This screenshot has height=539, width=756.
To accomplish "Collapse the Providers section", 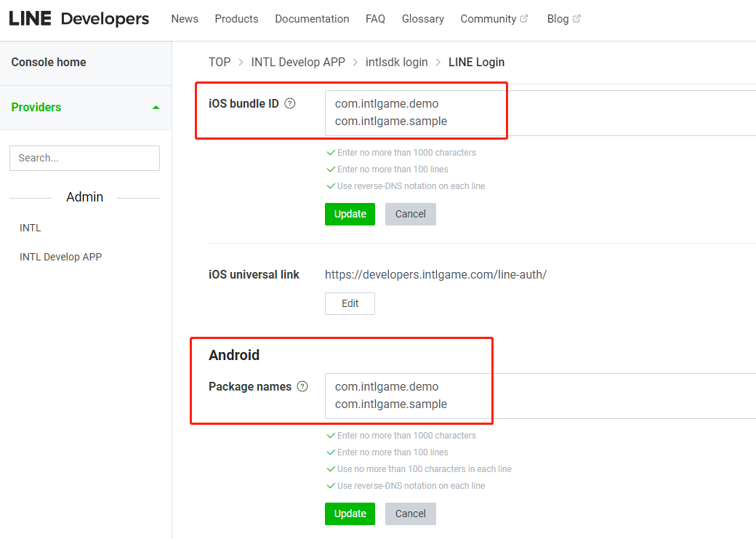I will (x=156, y=107).
